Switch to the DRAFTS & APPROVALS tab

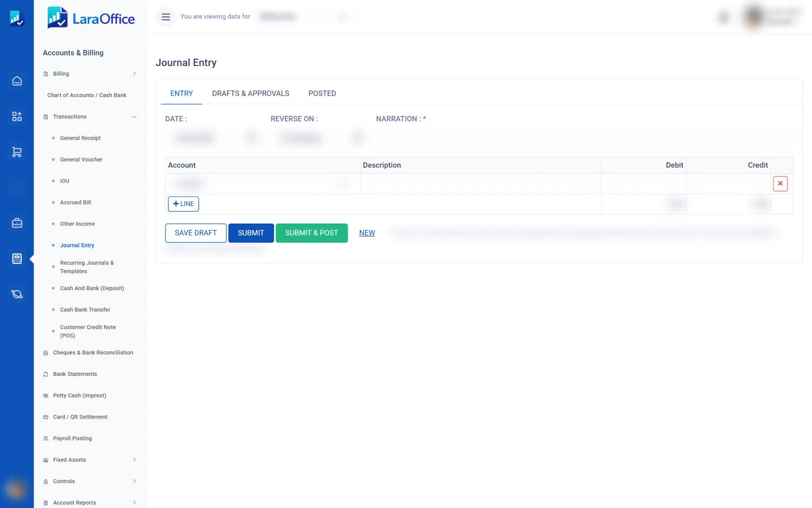coord(251,93)
